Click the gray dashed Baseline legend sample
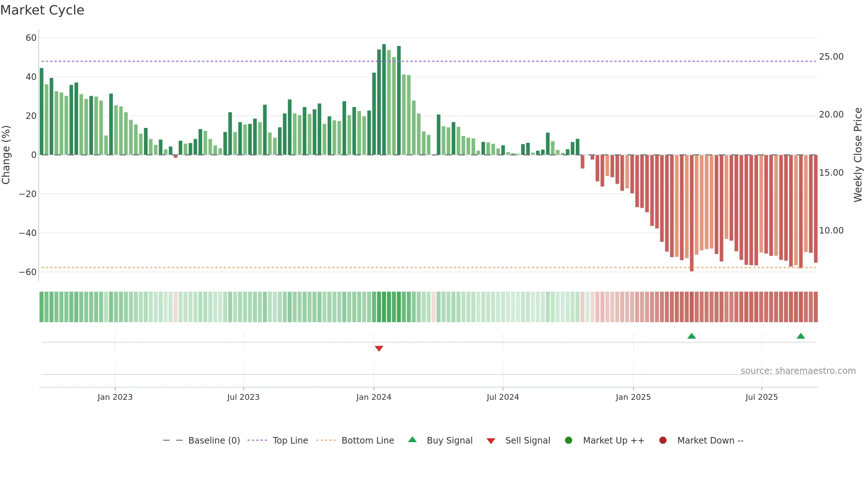Image resolution: width=868 pixels, height=488 pixels. point(173,440)
